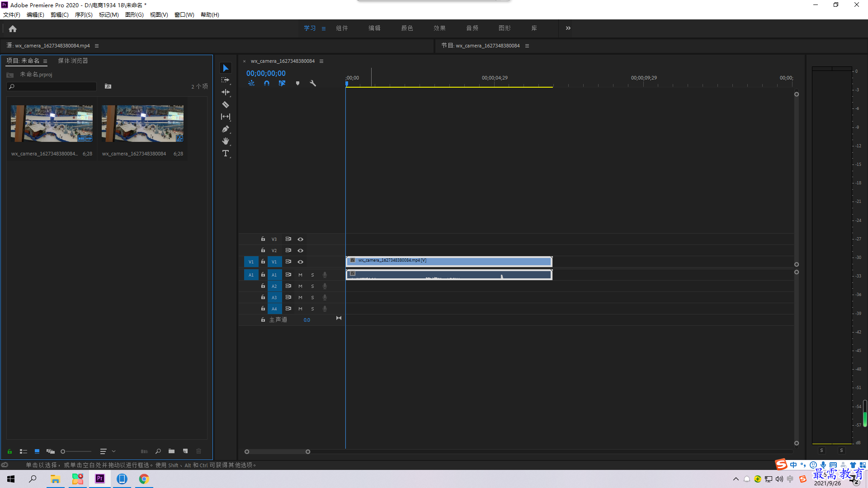Open Source monitor panel menu
The height and width of the screenshot is (488, 868).
click(x=96, y=46)
